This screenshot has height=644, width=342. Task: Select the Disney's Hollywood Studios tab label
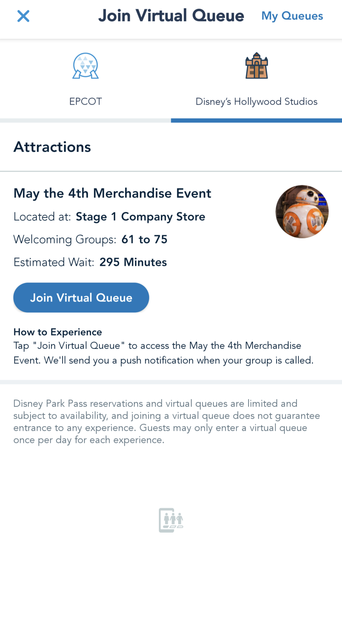point(256,102)
